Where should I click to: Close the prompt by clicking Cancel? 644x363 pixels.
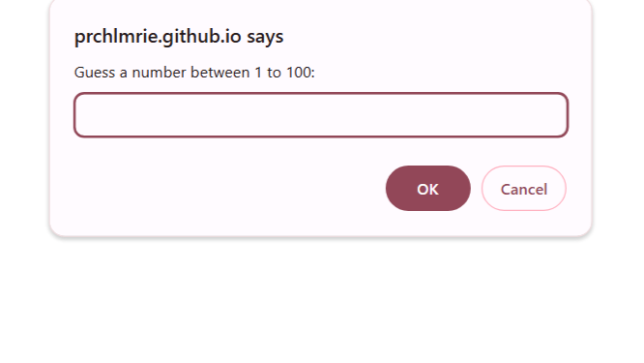[x=524, y=189]
